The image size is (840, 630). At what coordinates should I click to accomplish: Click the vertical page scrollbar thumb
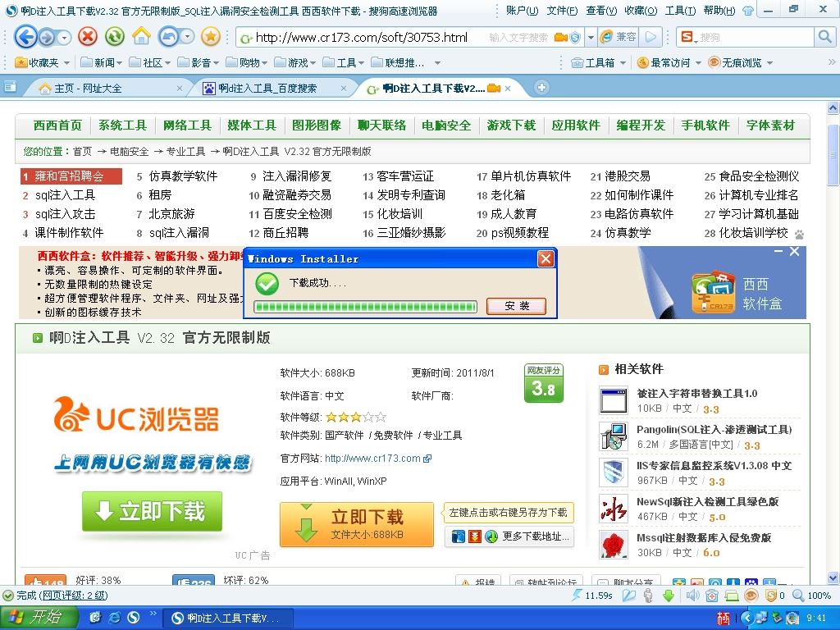[x=833, y=155]
